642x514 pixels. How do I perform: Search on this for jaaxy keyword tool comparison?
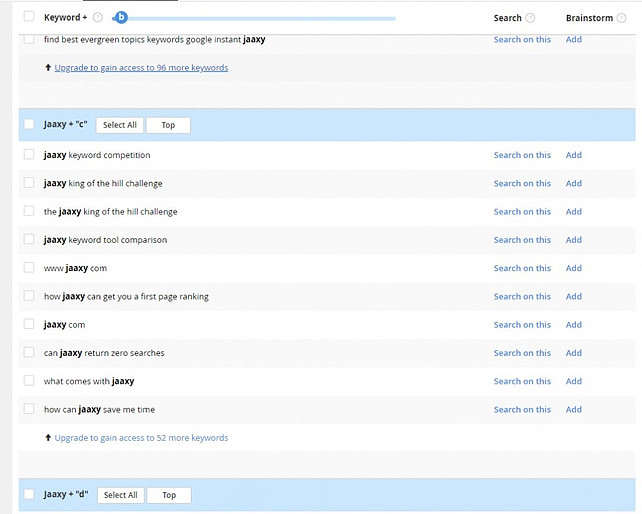pos(522,240)
